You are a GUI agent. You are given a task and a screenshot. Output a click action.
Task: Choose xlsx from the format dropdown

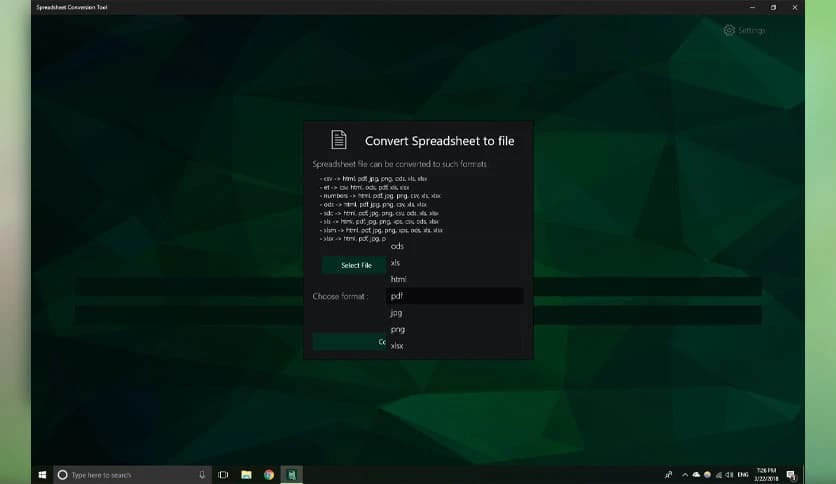[454, 345]
